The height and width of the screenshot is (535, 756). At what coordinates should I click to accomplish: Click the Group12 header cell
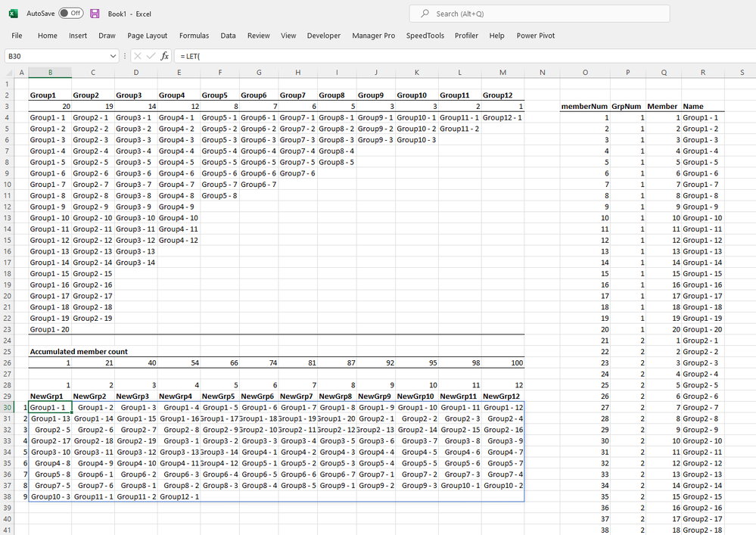(503, 95)
